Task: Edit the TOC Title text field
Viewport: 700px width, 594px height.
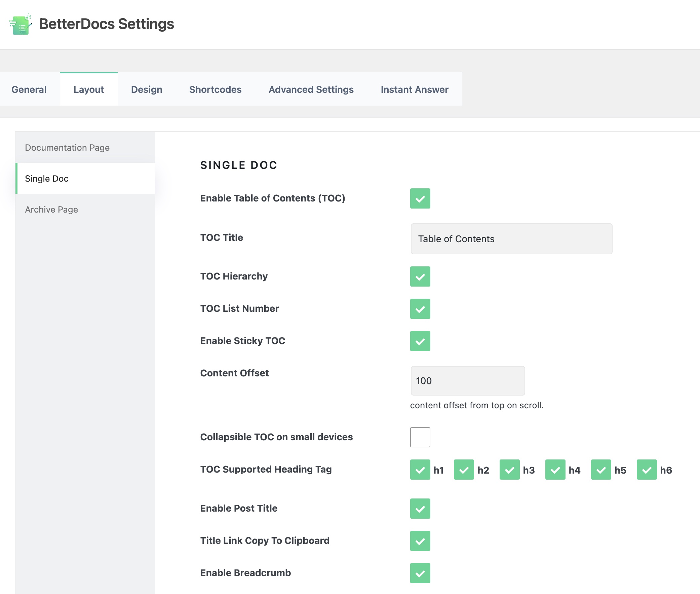Action: [x=511, y=239]
